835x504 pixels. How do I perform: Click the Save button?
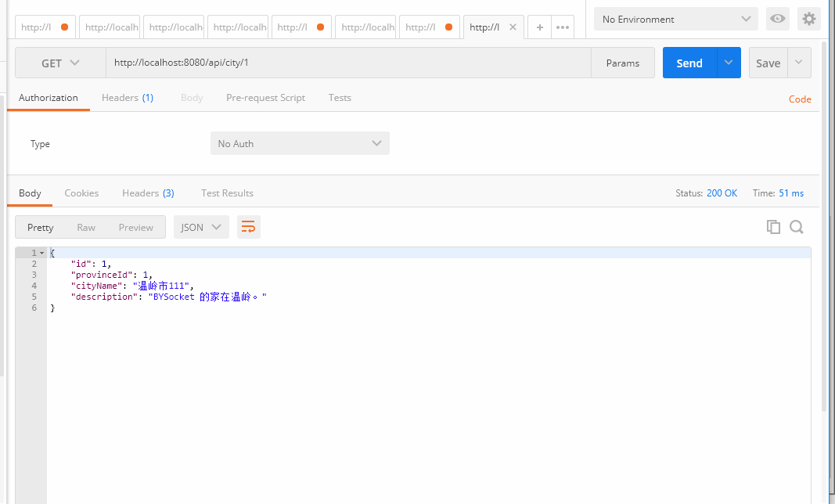pyautogui.click(x=768, y=63)
